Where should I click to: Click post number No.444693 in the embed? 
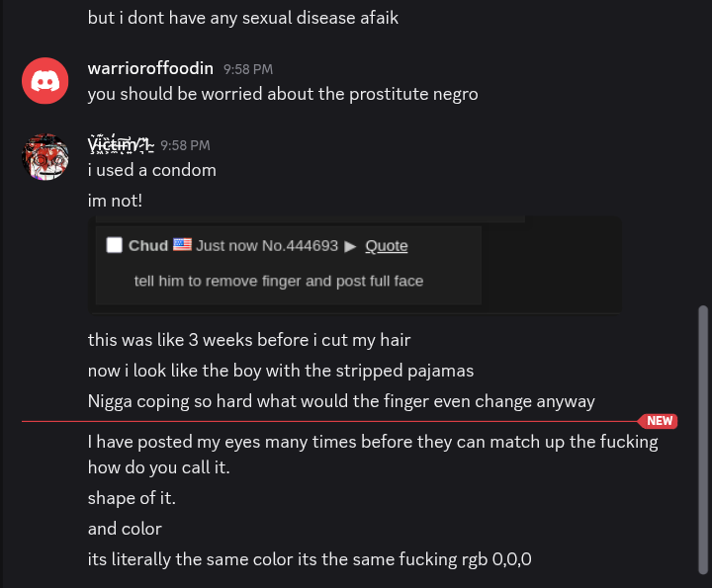coord(301,246)
